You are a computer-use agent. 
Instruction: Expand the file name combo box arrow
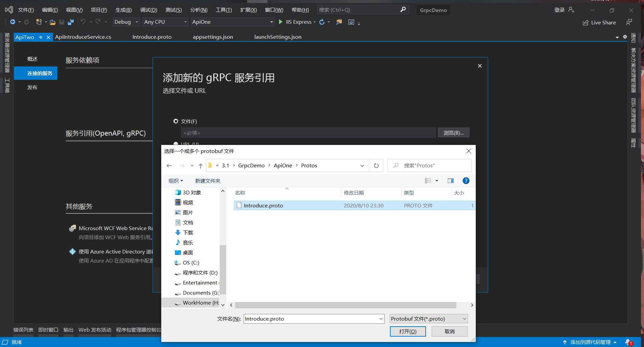pos(381,319)
